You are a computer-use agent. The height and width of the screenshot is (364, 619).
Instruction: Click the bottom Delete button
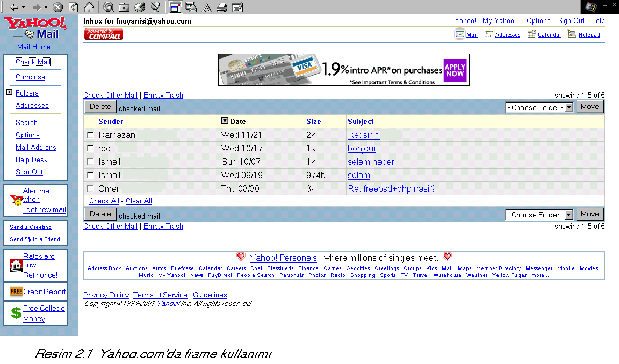(x=100, y=214)
